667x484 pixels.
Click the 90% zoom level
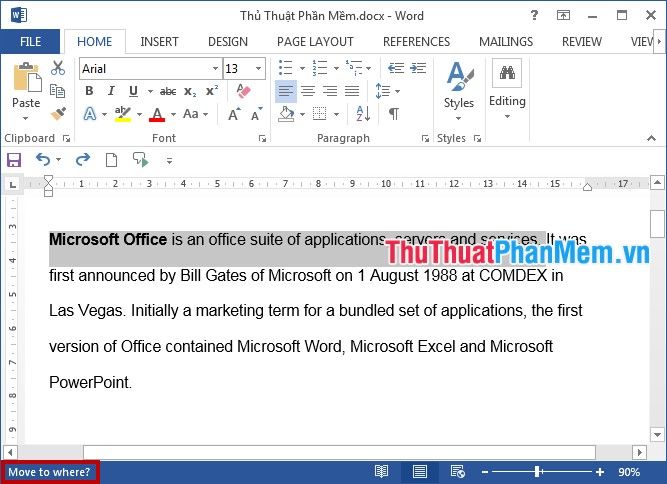[x=629, y=472]
